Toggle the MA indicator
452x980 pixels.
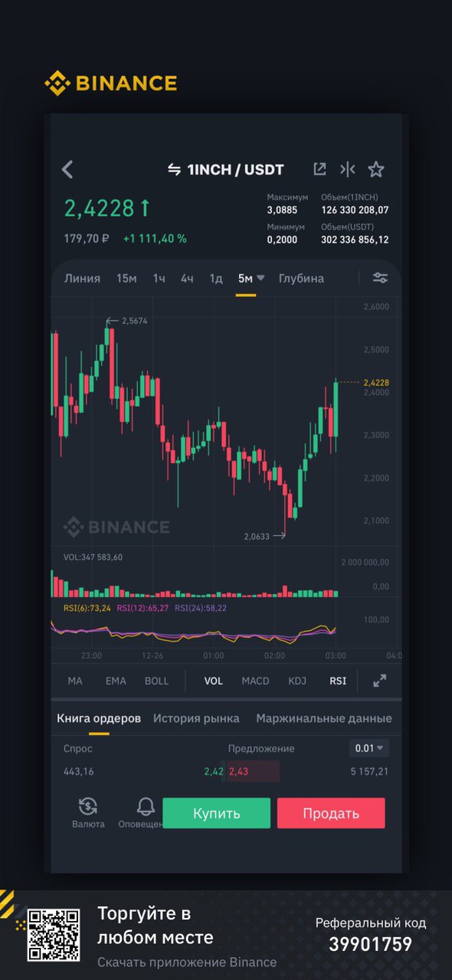coord(75,681)
